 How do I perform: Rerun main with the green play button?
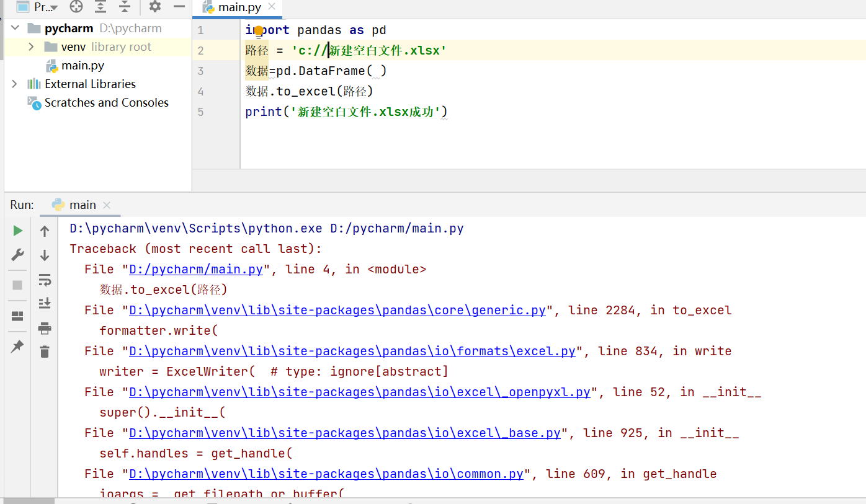pyautogui.click(x=18, y=231)
